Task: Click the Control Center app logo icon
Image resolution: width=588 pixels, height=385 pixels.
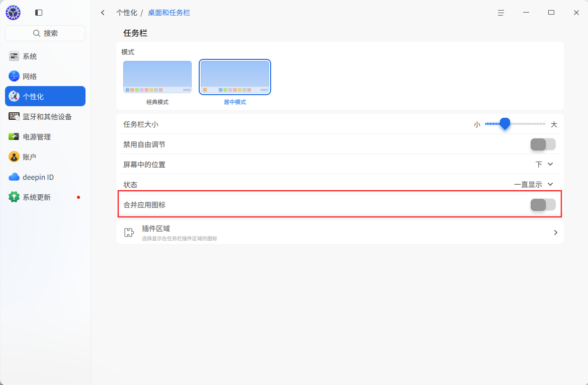Action: pyautogui.click(x=13, y=13)
